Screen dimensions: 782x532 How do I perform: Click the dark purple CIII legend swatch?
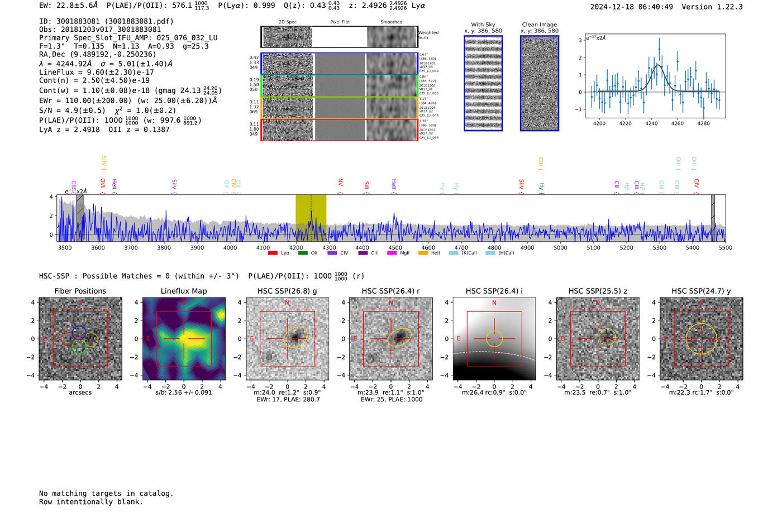click(363, 253)
